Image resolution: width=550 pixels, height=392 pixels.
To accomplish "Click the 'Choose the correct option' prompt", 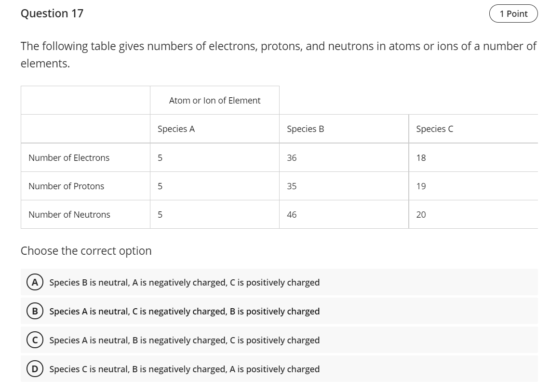I will pos(86,251).
